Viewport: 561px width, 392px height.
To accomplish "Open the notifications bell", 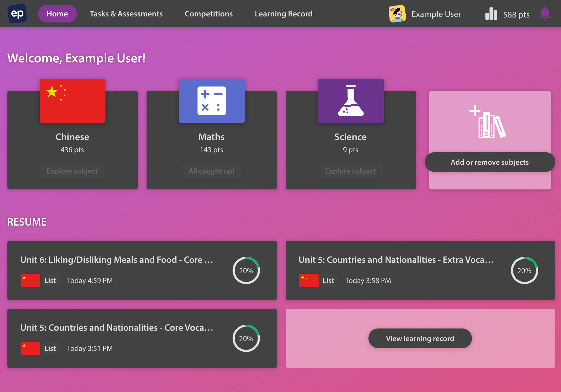I will coord(545,14).
